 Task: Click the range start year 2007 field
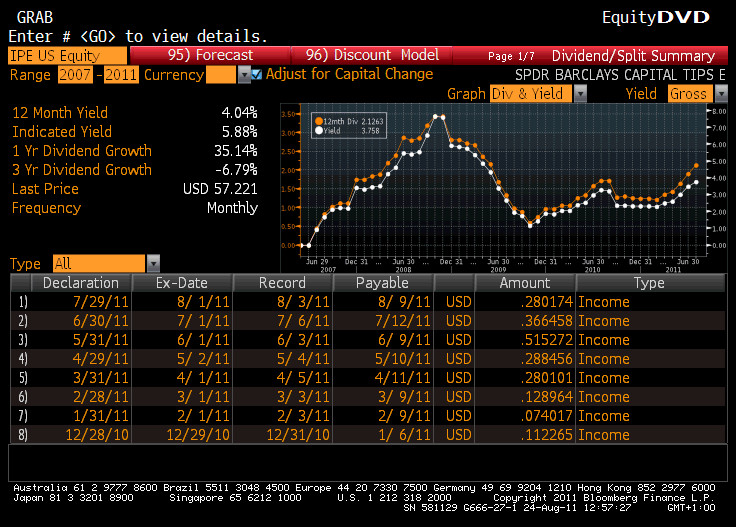coord(75,75)
